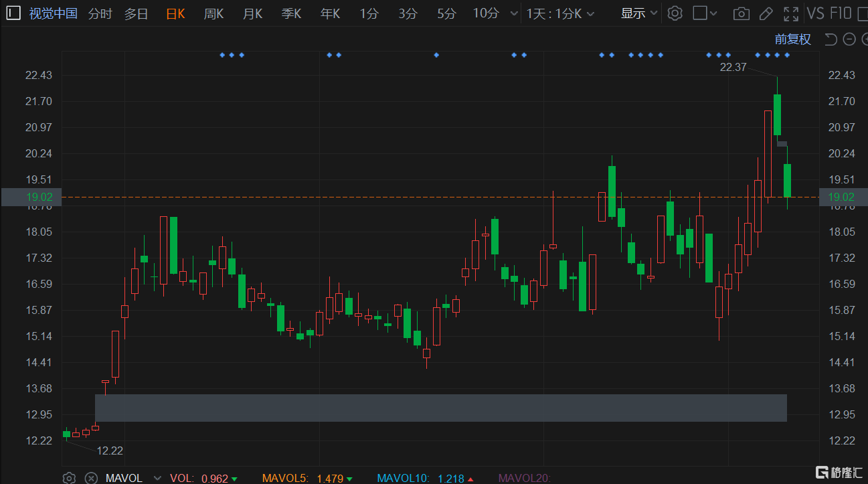
Task: Expand the layout arrow beside square icon
Action: click(714, 13)
